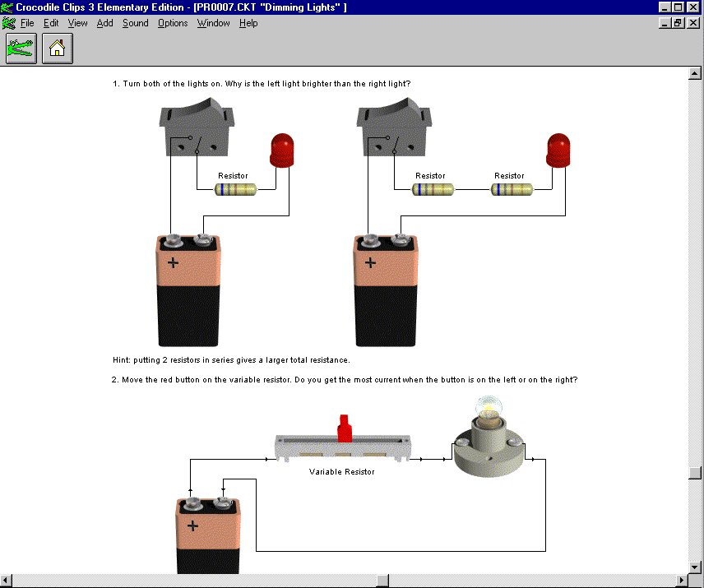This screenshot has height=588, width=704.
Task: Click the left circuit 'Resistor' label
Action: 233,175
